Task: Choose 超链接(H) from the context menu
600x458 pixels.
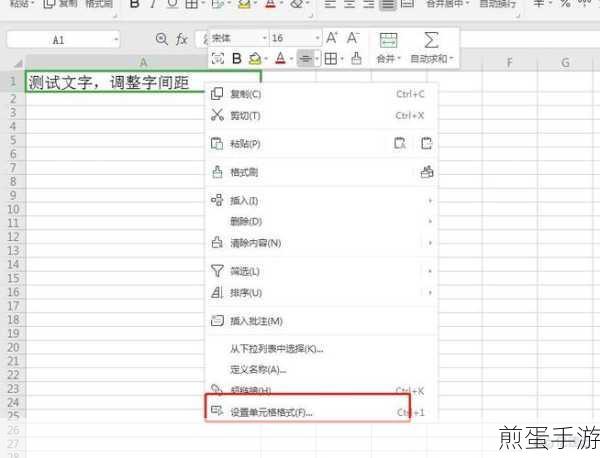Action: coord(321,390)
